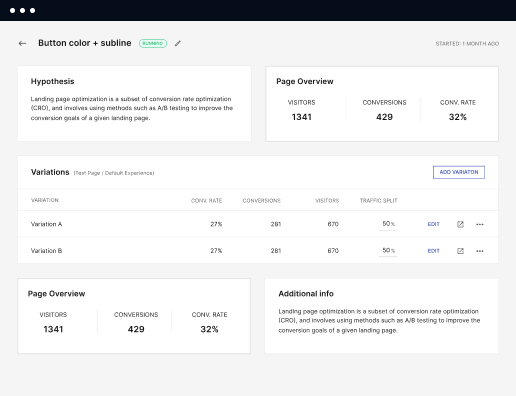Click Test Page / Default Experience subtitle
516x396 pixels.
coord(114,173)
